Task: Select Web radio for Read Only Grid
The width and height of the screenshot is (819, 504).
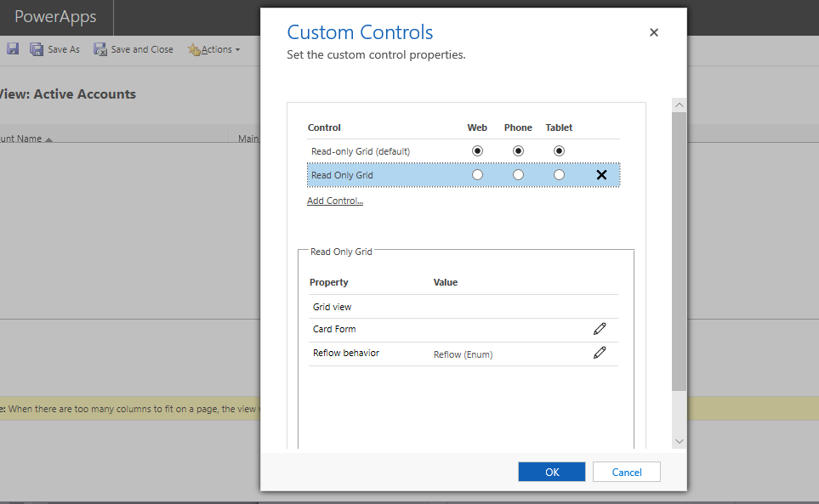Action: click(477, 175)
